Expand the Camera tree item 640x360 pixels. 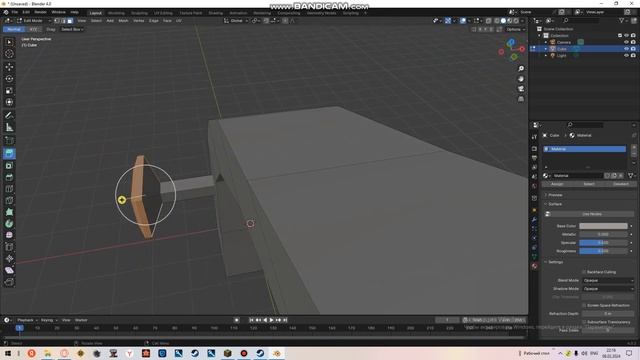pos(546,42)
